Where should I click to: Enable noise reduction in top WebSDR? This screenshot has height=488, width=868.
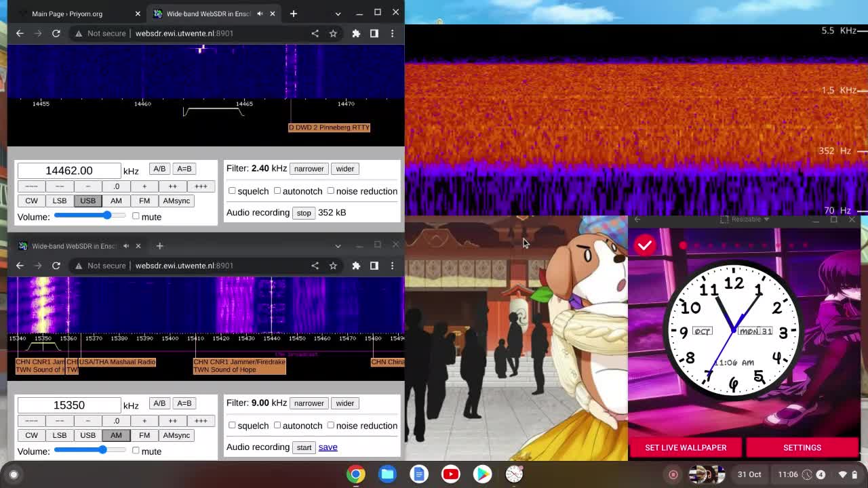pyautogui.click(x=331, y=191)
